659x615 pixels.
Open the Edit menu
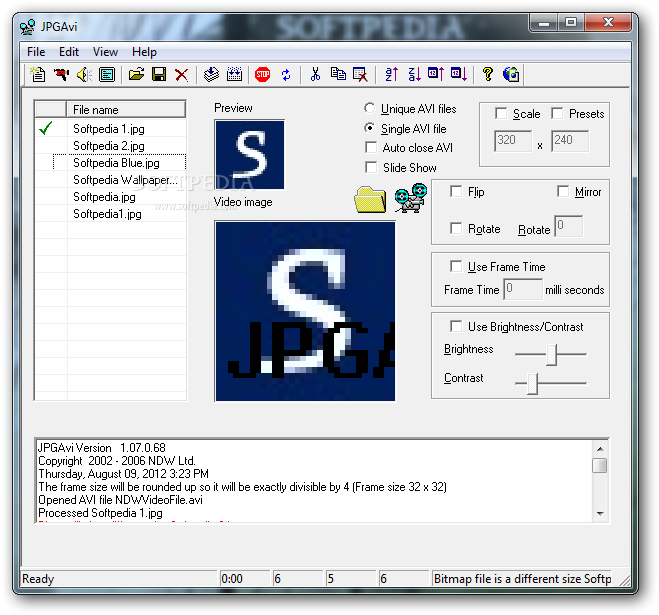[69, 52]
